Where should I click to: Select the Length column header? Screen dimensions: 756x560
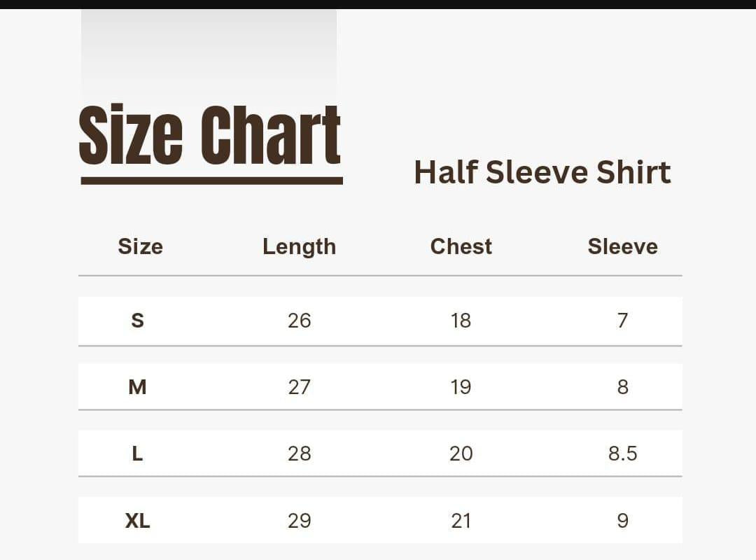[299, 246]
